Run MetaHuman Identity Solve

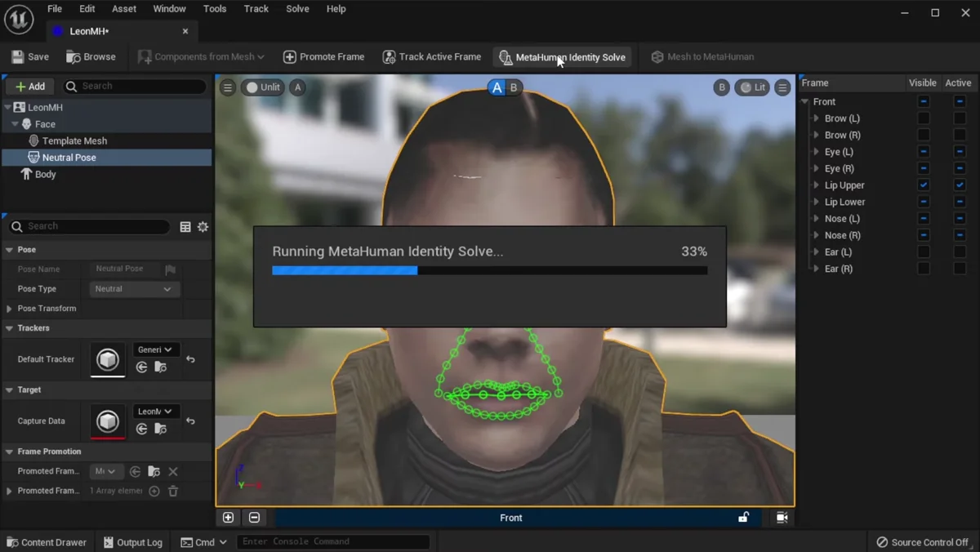(563, 57)
